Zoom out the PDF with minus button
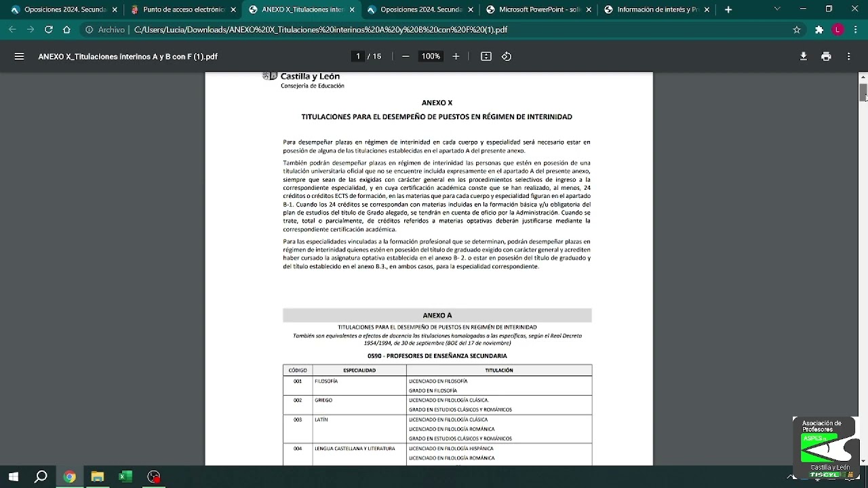 (x=406, y=56)
